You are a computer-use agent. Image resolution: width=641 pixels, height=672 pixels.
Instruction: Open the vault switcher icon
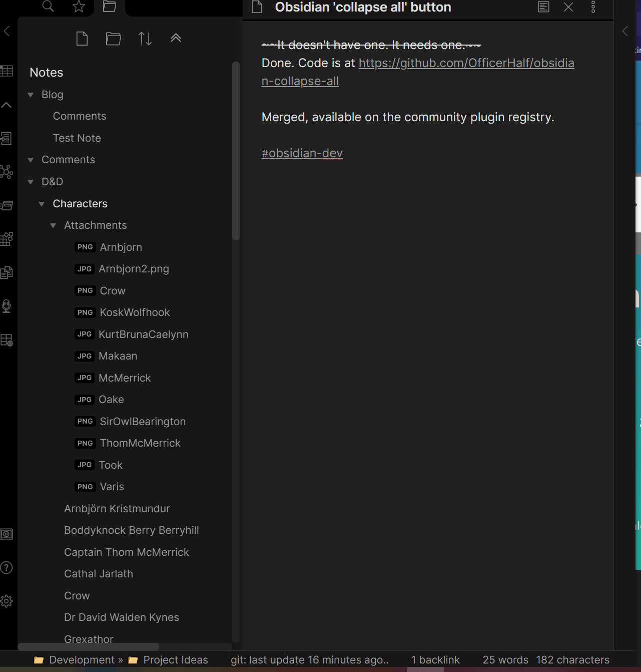[7, 534]
